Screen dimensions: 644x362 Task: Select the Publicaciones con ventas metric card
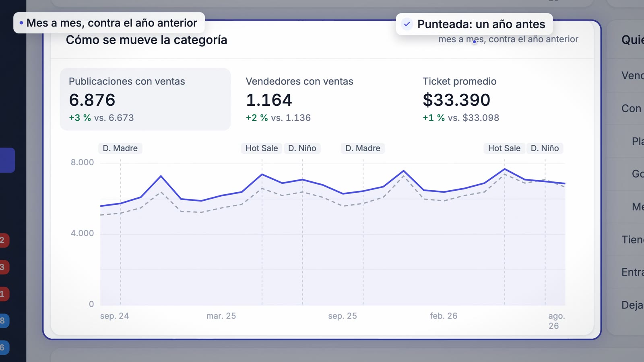tap(145, 99)
